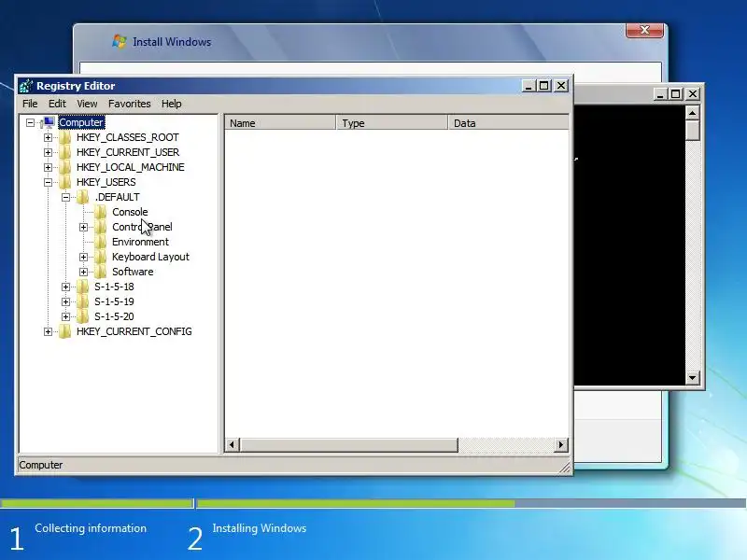This screenshot has width=747, height=560.
Task: Close the Registry Editor window
Action: [561, 86]
